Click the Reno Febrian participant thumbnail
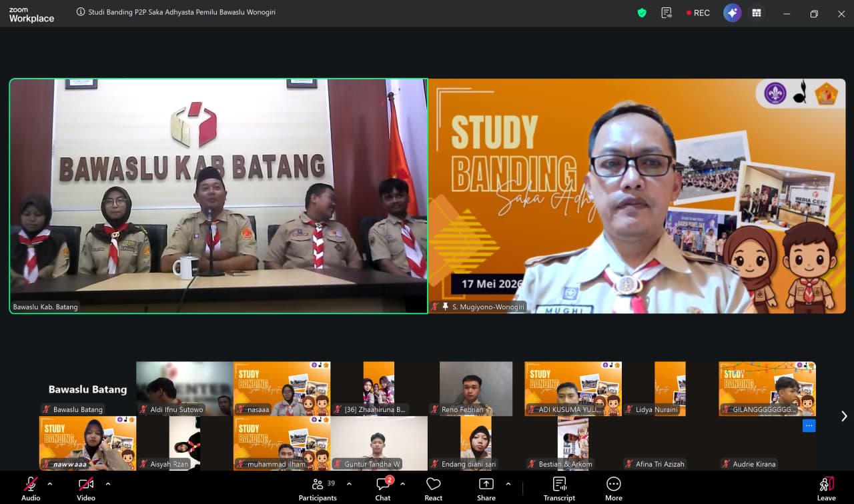Image resolution: width=854 pixels, height=504 pixels. click(476, 389)
